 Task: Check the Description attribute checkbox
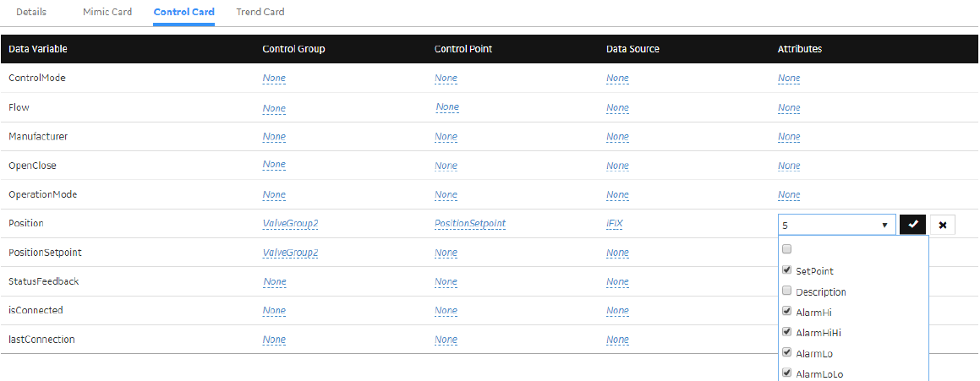click(787, 291)
